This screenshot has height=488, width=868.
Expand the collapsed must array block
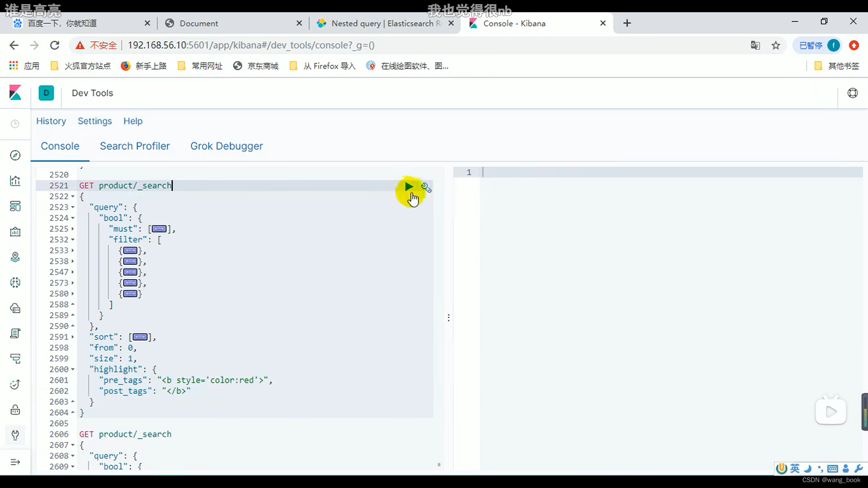(73, 229)
